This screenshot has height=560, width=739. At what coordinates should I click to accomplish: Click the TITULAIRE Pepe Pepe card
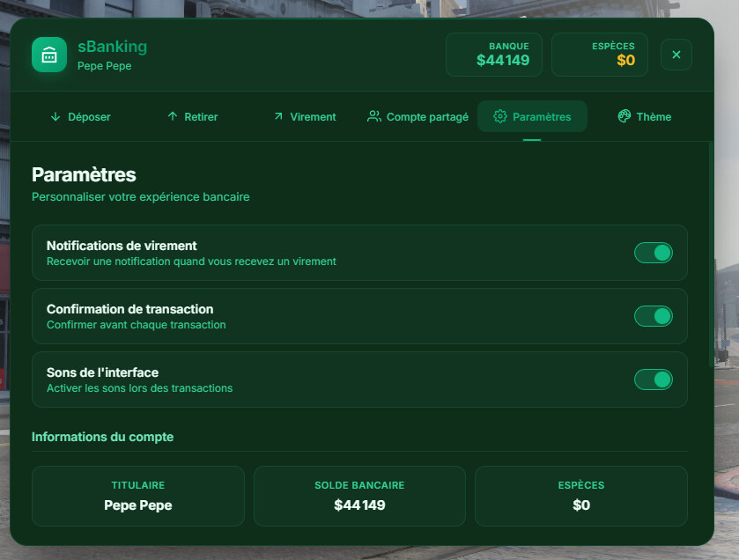[x=138, y=496]
